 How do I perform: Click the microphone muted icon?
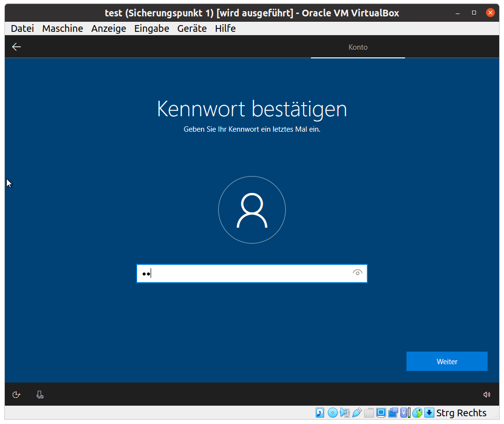[x=40, y=395]
